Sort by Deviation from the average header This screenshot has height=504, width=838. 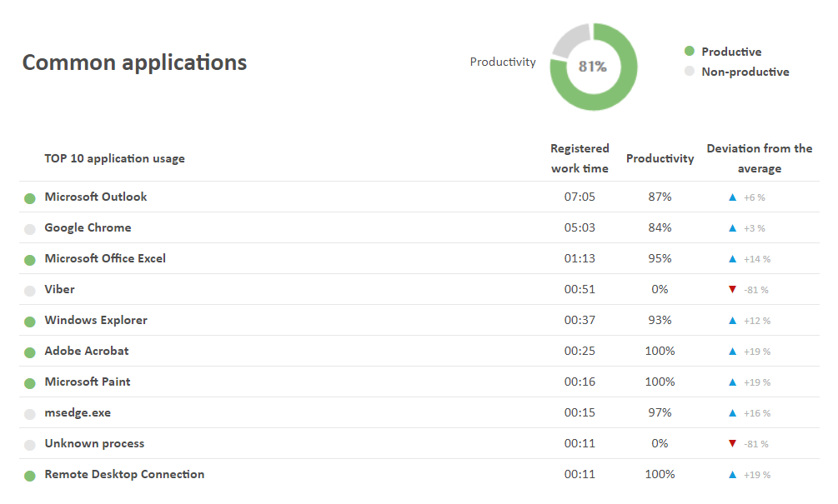click(x=759, y=158)
